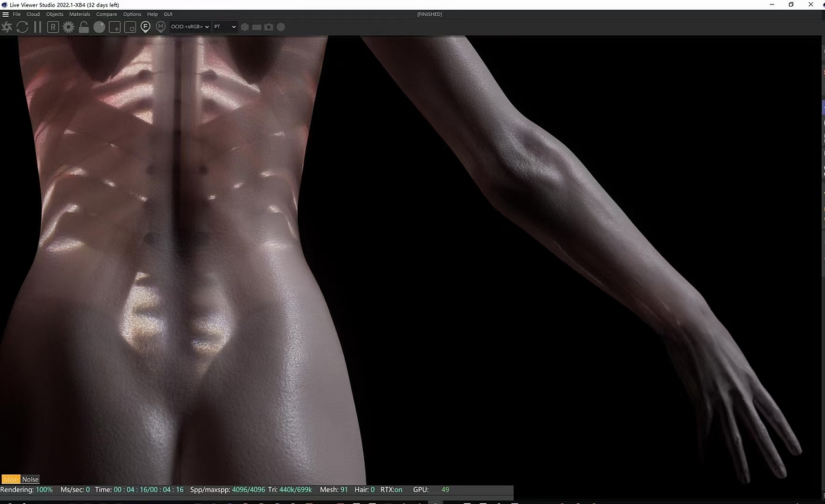The height and width of the screenshot is (504, 825).
Task: Click the hexagon toolbar icon
Action: [x=245, y=27]
